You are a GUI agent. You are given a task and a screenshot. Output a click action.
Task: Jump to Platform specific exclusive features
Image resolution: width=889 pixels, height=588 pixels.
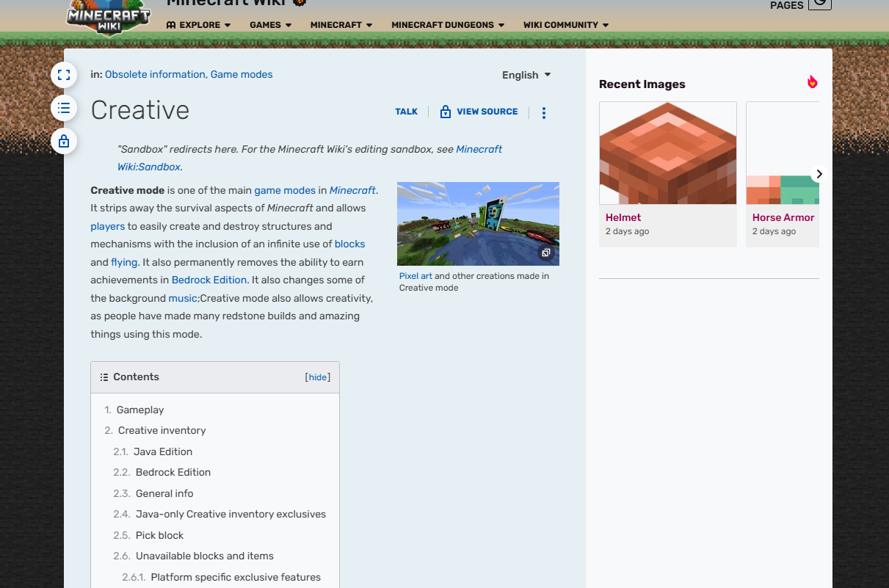click(236, 577)
